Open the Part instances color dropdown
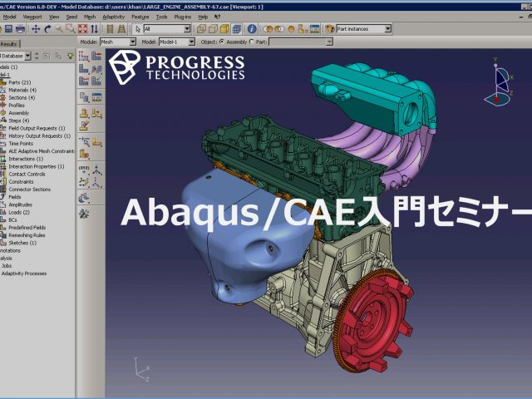Image resolution: width=532 pixels, height=399 pixels. [364, 29]
